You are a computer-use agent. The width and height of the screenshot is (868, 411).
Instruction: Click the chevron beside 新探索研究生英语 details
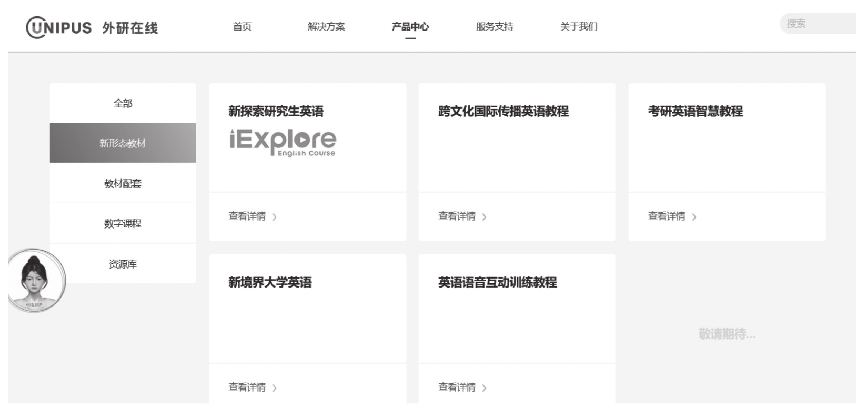275,217
